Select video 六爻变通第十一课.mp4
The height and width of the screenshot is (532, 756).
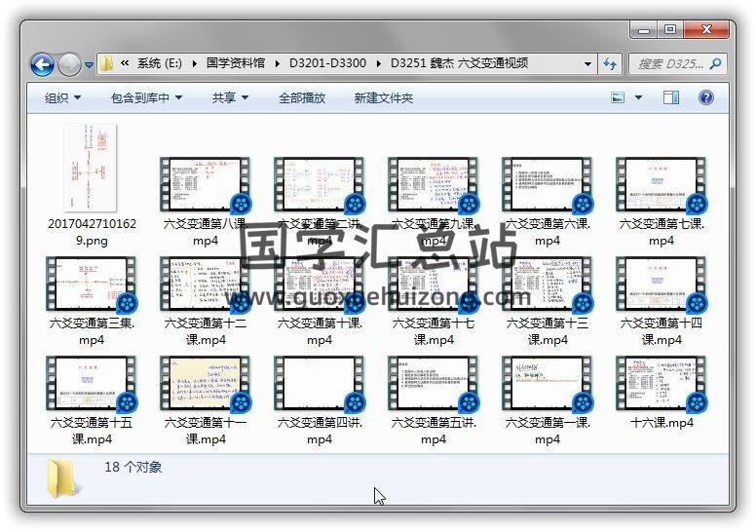pos(206,401)
